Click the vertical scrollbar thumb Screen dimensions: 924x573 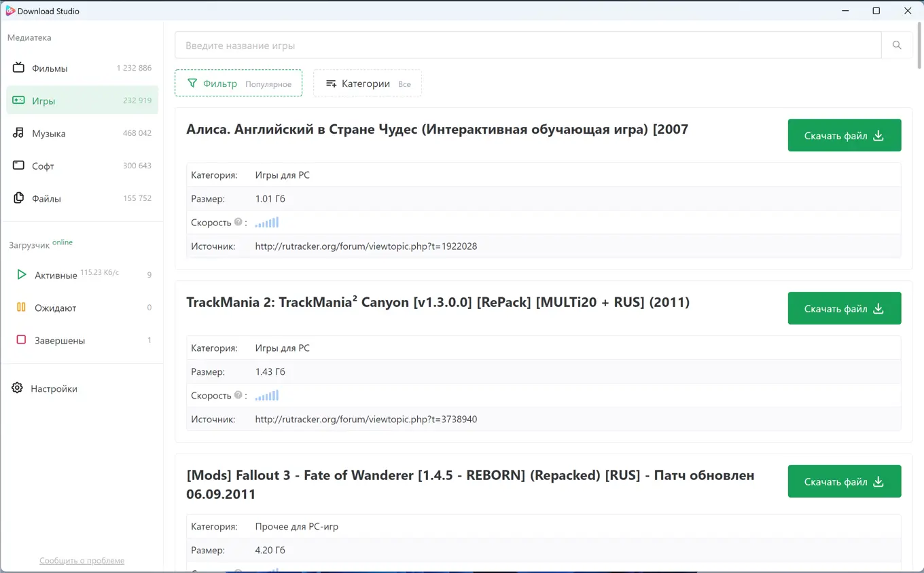[919, 45]
